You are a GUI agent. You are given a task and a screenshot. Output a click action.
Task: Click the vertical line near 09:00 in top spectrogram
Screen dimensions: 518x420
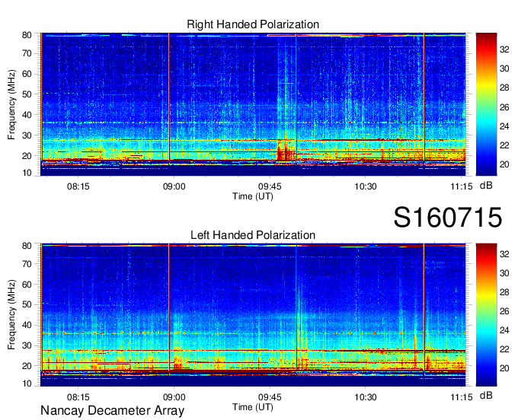(169, 98)
